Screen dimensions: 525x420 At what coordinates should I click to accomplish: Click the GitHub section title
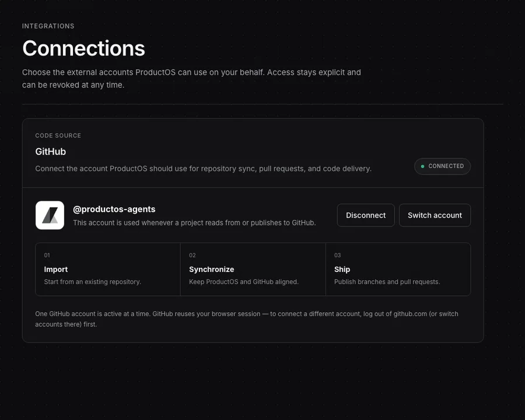pyautogui.click(x=51, y=152)
